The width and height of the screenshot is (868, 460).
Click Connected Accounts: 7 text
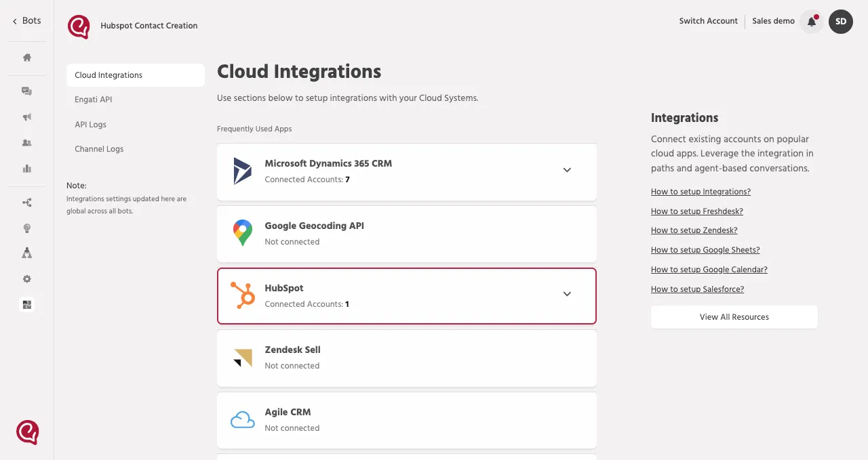point(307,180)
